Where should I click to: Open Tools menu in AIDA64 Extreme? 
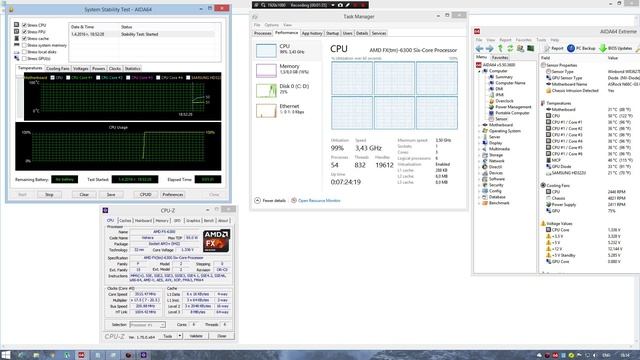[x=541, y=40]
